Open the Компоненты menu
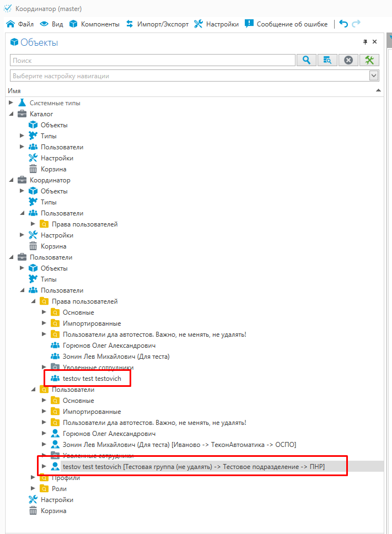Screen dimensions: 392x534 (94, 24)
